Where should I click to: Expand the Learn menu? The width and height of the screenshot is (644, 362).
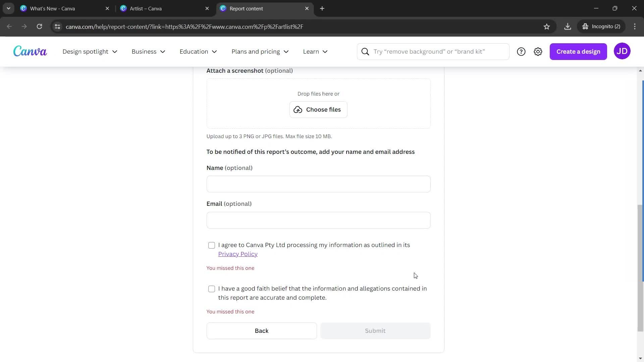(x=315, y=52)
